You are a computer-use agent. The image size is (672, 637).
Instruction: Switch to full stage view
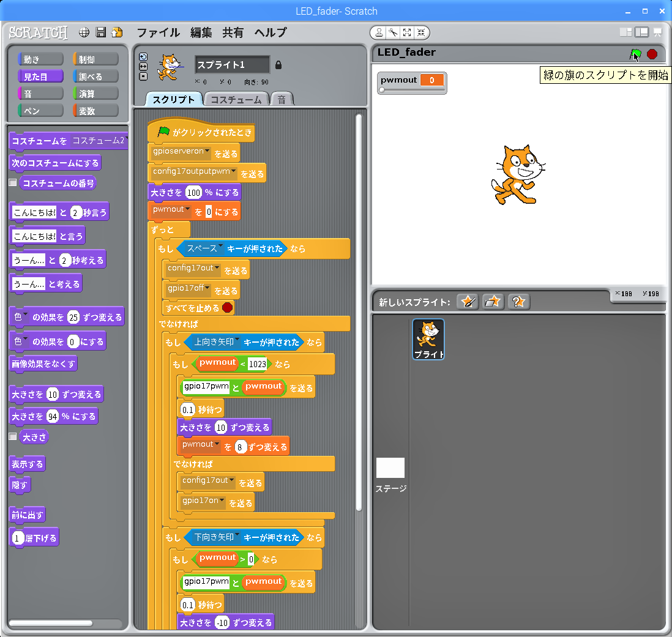click(x=641, y=32)
